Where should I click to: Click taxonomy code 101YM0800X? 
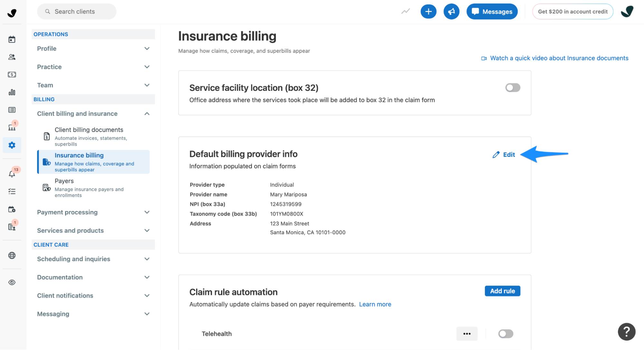click(286, 214)
